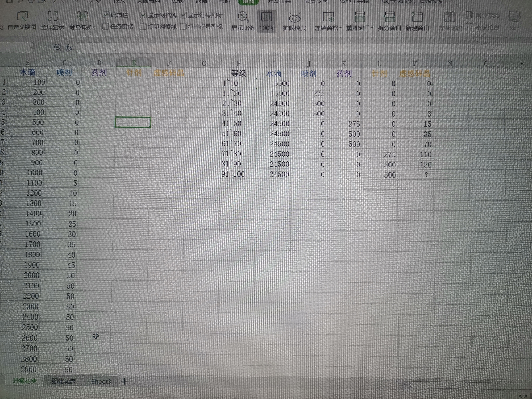The height and width of the screenshot is (399, 532).
Task: Add a new sheet with plus button
Action: point(124,381)
